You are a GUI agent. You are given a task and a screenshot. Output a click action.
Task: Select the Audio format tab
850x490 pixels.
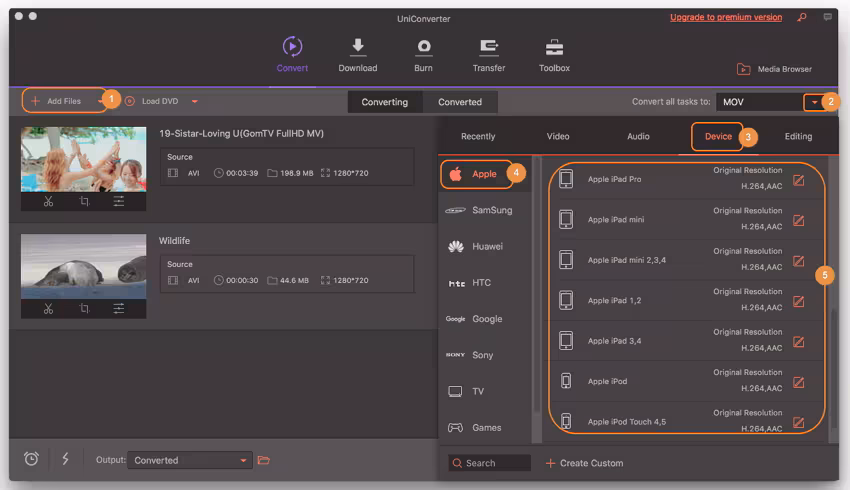tap(638, 136)
